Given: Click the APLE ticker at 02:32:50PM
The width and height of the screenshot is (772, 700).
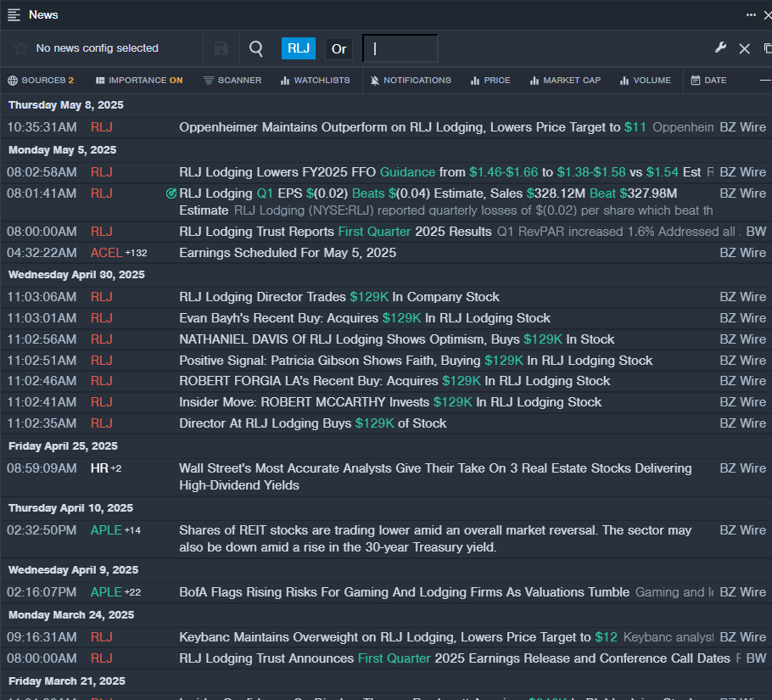Looking at the screenshot, I should click(106, 530).
